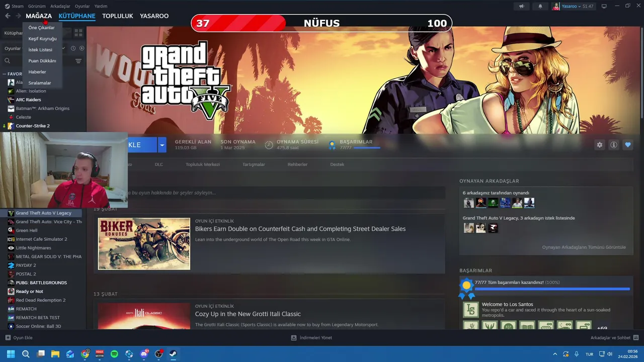Open File Explorer from the taskbar
The height and width of the screenshot is (362, 644).
(x=55, y=354)
